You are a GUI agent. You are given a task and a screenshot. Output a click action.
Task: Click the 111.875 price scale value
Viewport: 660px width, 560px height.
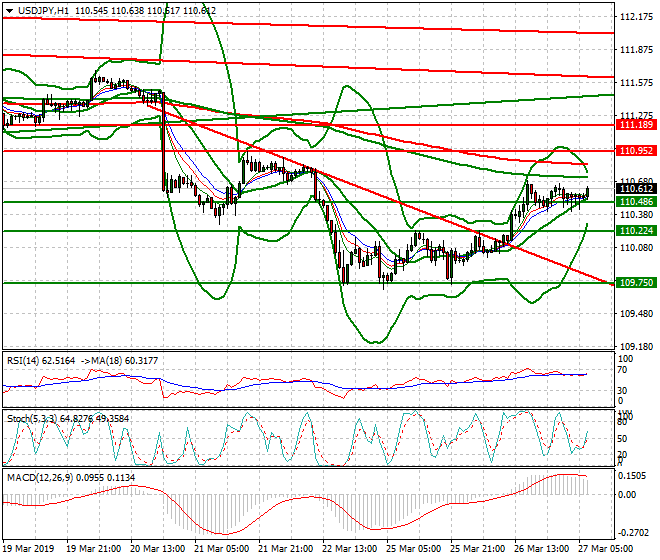pyautogui.click(x=636, y=50)
